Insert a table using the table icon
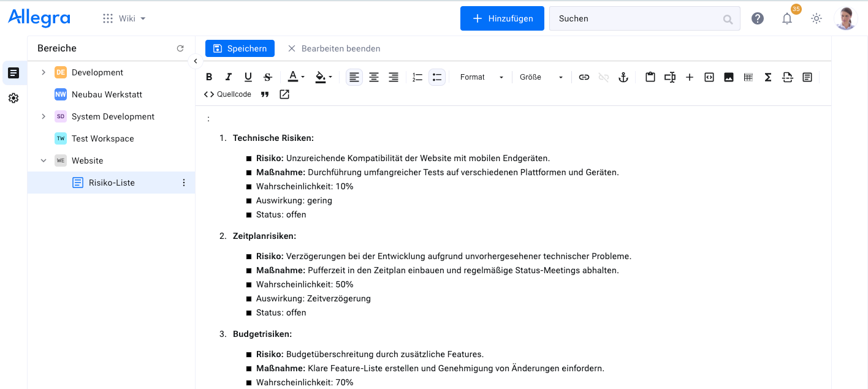The width and height of the screenshot is (868, 389). coord(748,77)
